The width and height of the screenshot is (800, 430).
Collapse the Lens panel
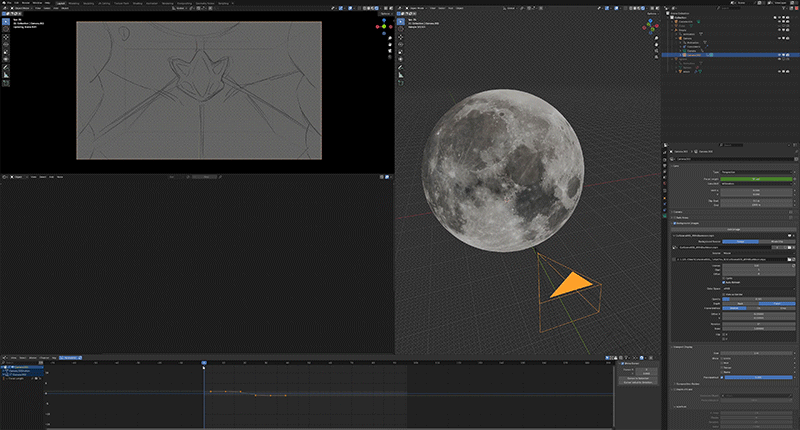coord(674,166)
